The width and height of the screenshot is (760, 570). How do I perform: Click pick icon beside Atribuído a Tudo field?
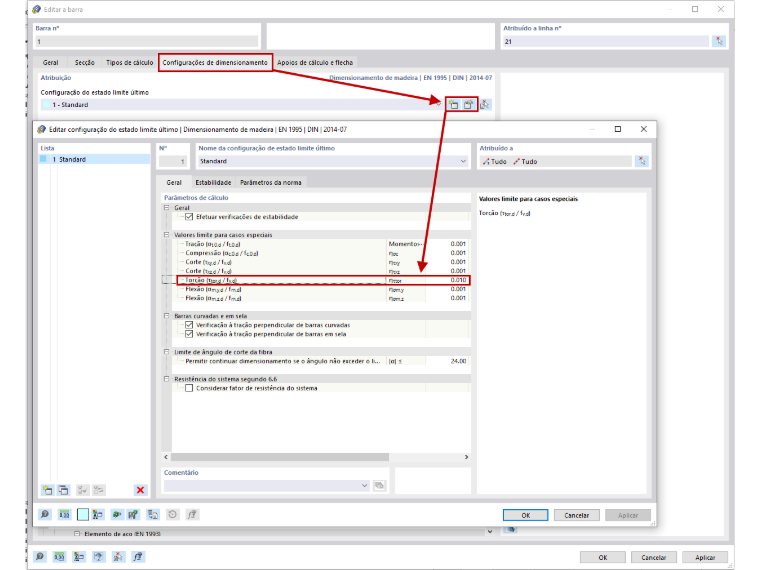point(642,161)
